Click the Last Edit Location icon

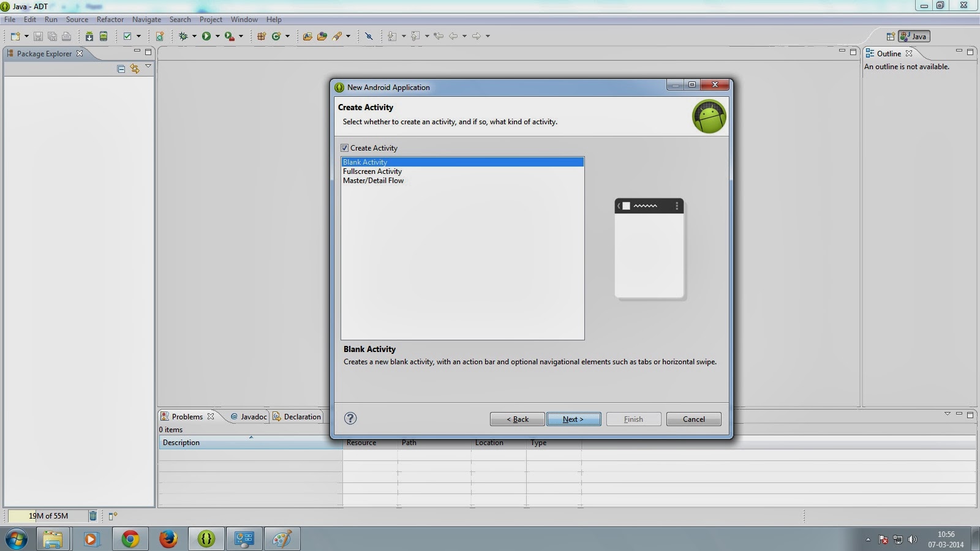click(439, 36)
